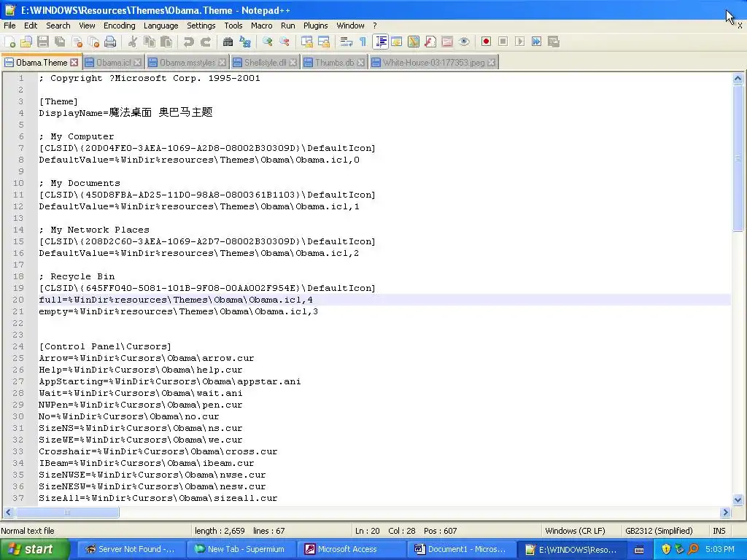The image size is (747, 560).
Task: Open the Encoding menu
Action: (120, 26)
